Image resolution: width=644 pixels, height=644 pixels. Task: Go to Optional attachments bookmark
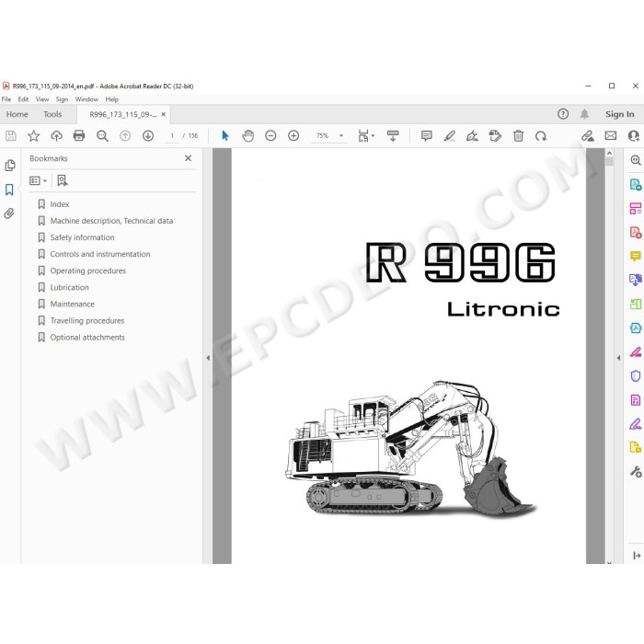tap(87, 338)
